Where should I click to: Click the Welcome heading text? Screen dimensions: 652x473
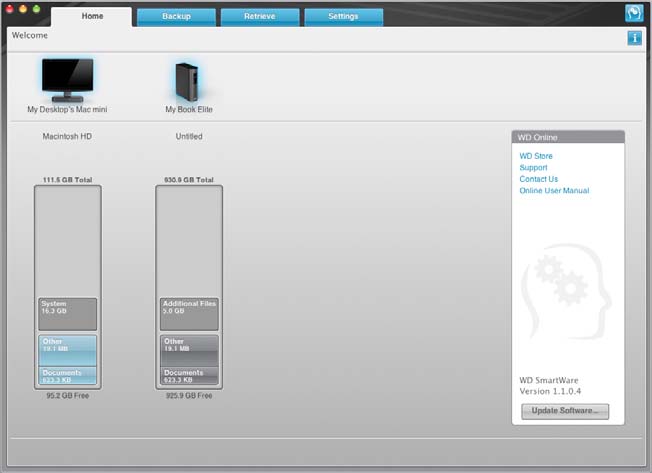(x=30, y=35)
